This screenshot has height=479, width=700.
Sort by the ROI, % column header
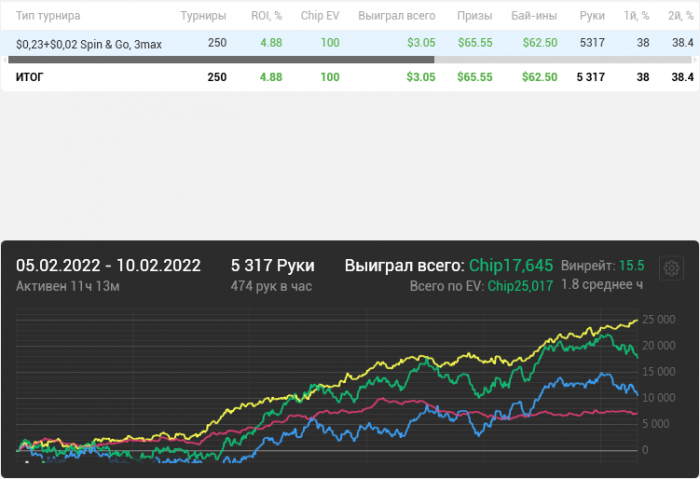click(267, 16)
